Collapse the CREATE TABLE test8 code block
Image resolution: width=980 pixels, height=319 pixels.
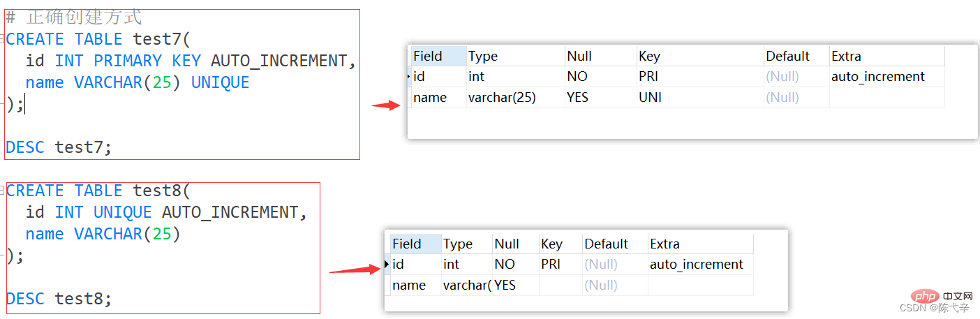pos(3,191)
